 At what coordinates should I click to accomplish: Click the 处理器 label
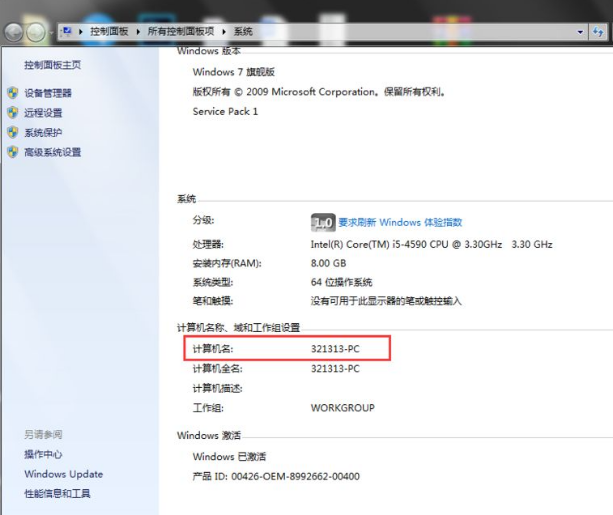[x=208, y=245]
